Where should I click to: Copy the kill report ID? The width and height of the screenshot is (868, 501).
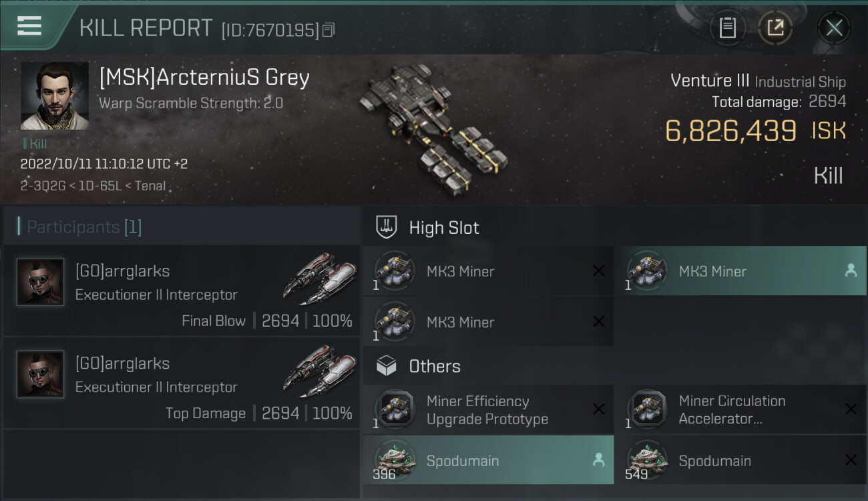[x=328, y=30]
